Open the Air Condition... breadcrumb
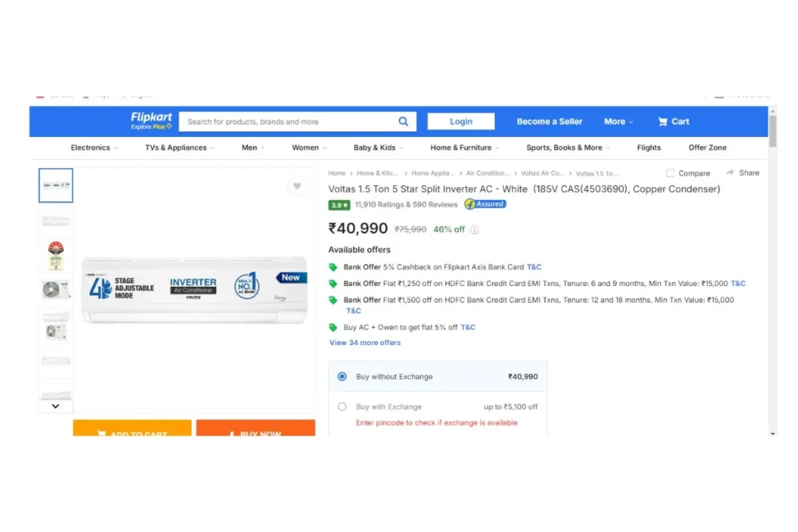The width and height of the screenshot is (798, 532). click(x=488, y=174)
